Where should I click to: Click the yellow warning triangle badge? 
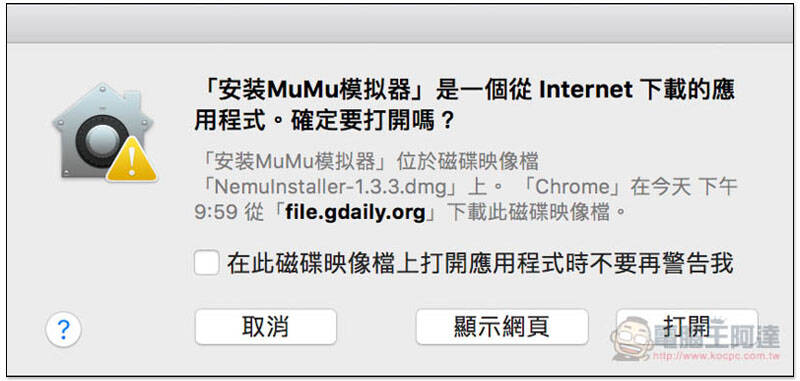[132, 159]
